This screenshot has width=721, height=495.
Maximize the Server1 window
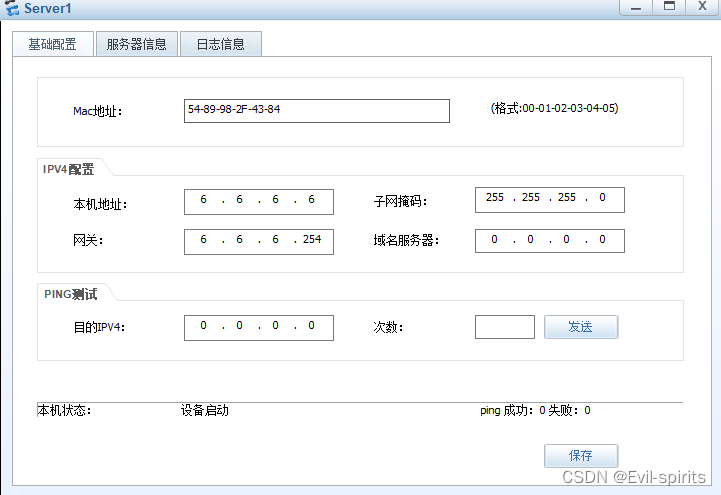[x=670, y=7]
